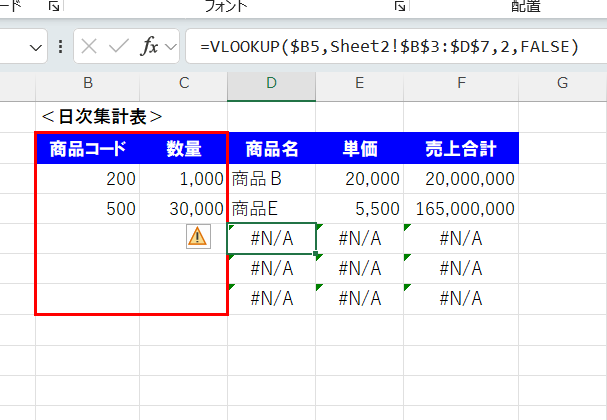Expand the fx function dropdown arrow
Image resolution: width=607 pixels, height=420 pixels.
[x=170, y=47]
